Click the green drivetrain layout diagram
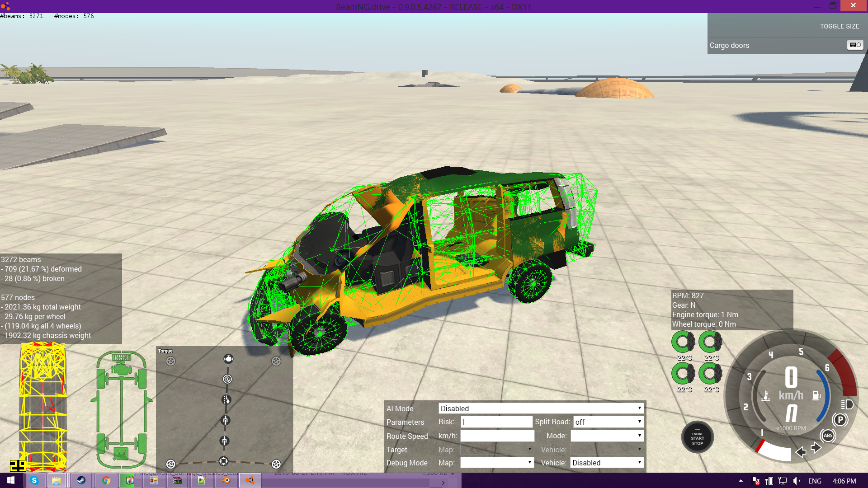Image resolution: width=868 pixels, height=488 pixels. click(121, 409)
